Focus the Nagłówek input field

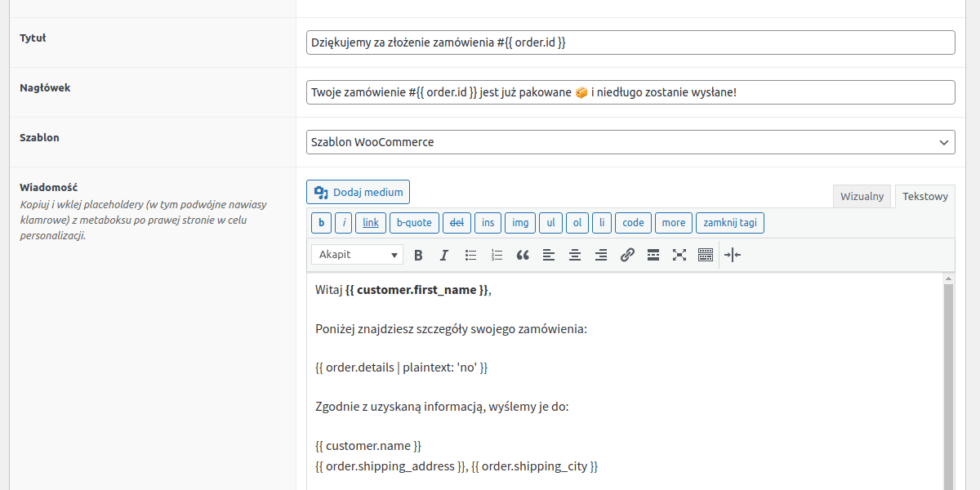630,92
